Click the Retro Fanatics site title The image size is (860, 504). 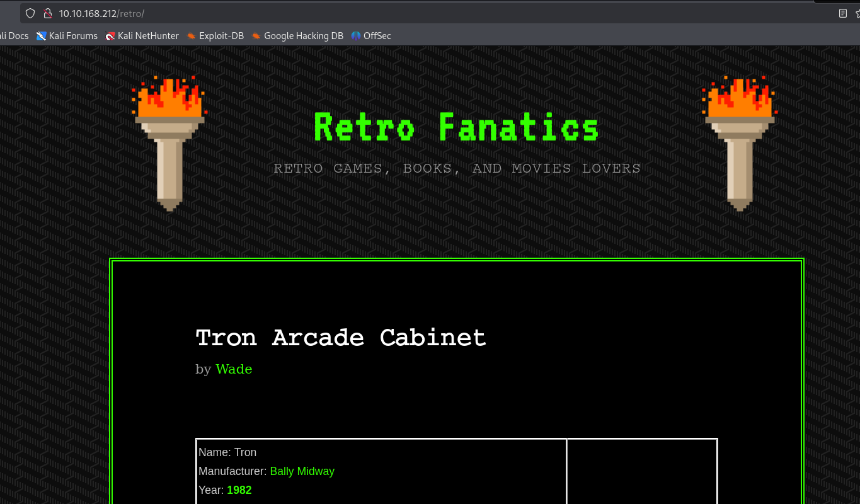(x=456, y=128)
